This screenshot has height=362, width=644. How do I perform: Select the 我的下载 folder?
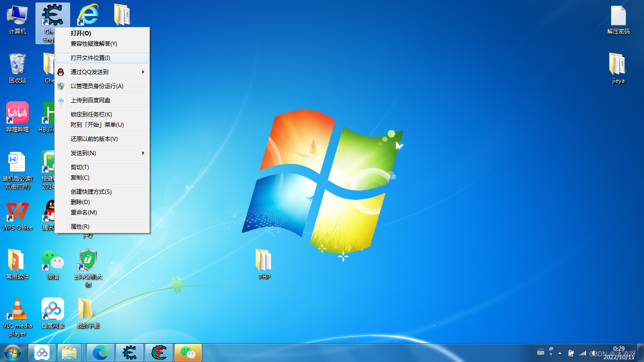pyautogui.click(x=88, y=313)
